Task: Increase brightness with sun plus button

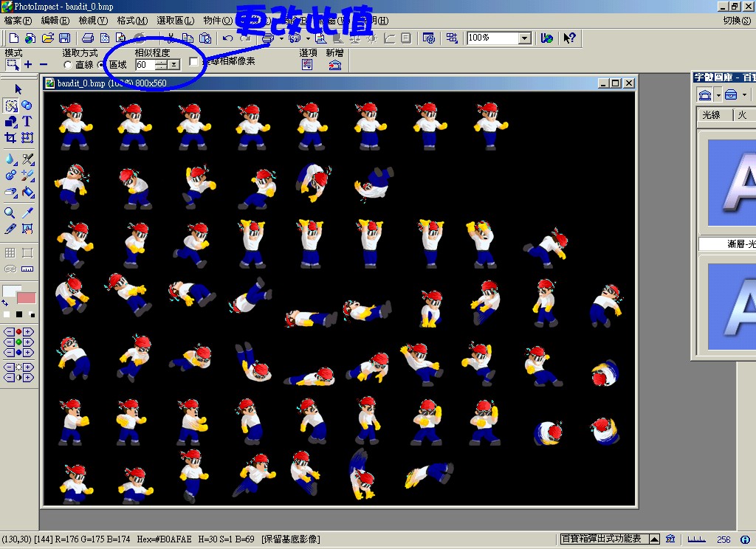Action: [x=27, y=367]
